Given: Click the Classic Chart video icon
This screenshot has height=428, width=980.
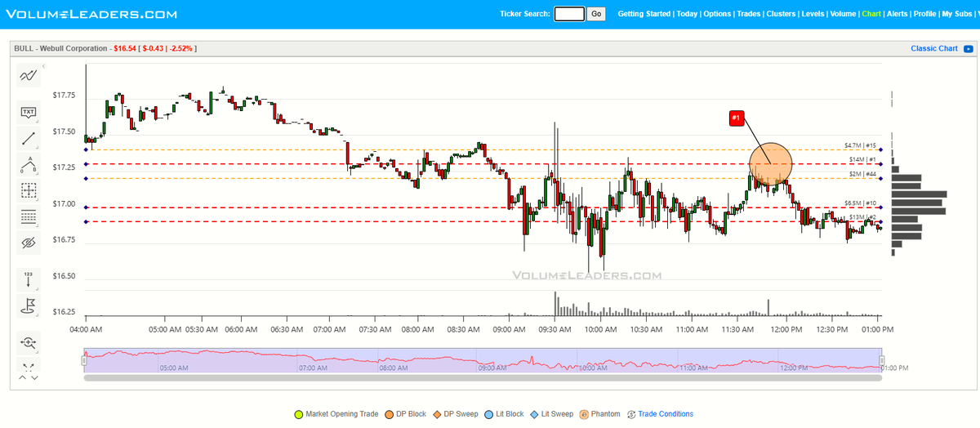Looking at the screenshot, I should (x=968, y=49).
